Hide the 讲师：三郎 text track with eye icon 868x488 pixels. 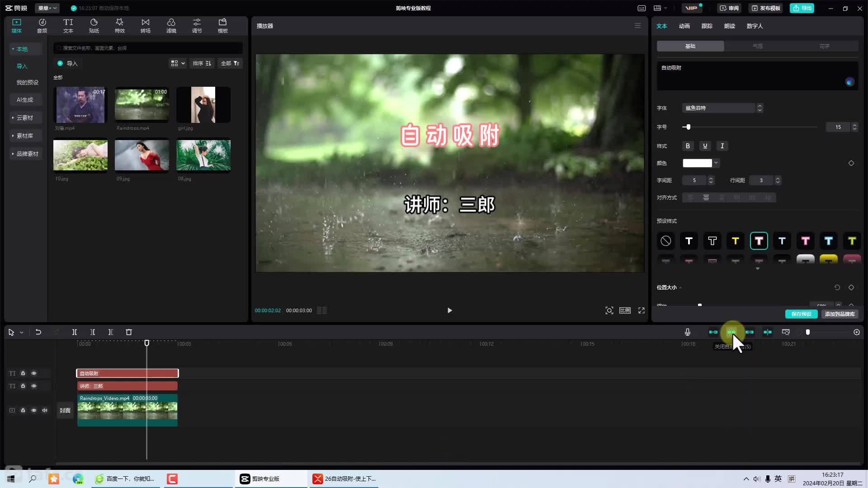coord(34,386)
